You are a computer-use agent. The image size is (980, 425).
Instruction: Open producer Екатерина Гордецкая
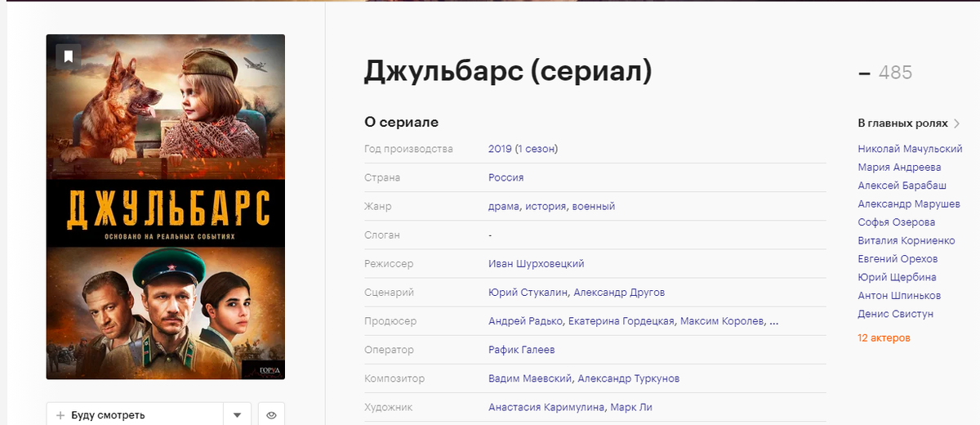(x=621, y=321)
